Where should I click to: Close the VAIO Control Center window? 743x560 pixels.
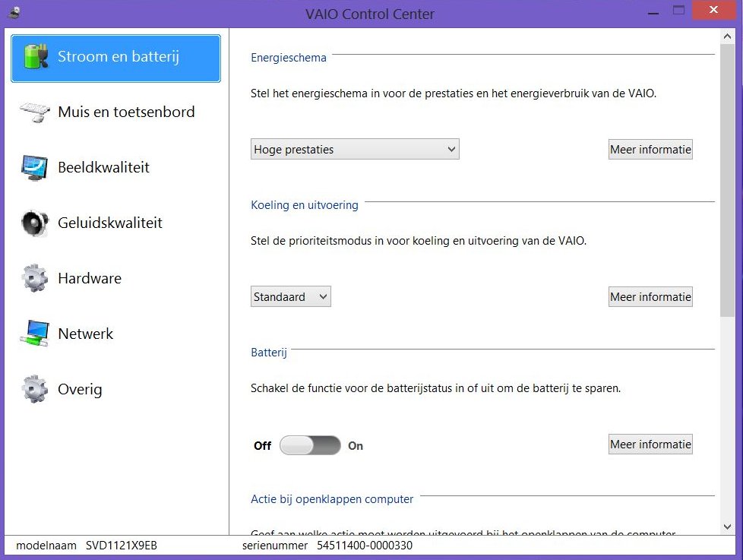713,10
